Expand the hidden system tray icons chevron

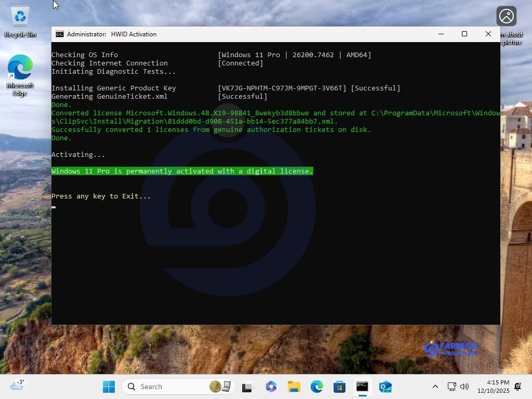pyautogui.click(x=435, y=387)
